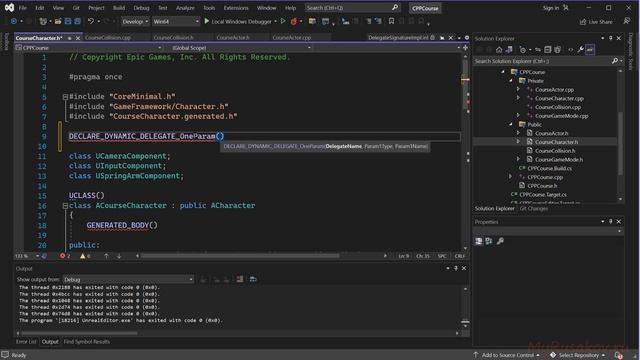The width and height of the screenshot is (640, 360).
Task: Collapse class ACourseCharacter block at line 16
Action: (x=65, y=206)
